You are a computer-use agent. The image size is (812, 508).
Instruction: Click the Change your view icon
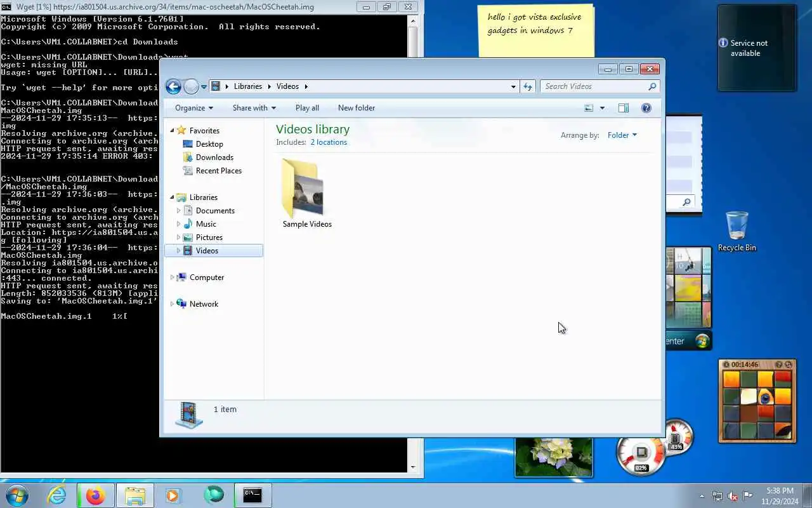coord(589,108)
